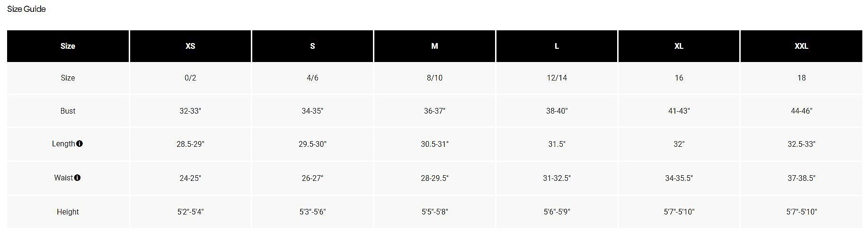The width and height of the screenshot is (868, 241).
Task: Select the S column header
Action: (x=312, y=46)
